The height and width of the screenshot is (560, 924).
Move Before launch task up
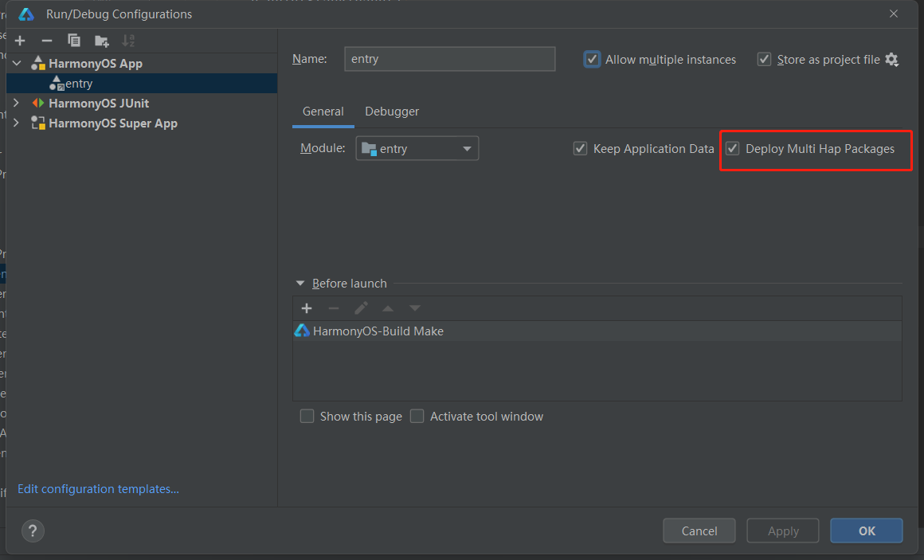388,308
